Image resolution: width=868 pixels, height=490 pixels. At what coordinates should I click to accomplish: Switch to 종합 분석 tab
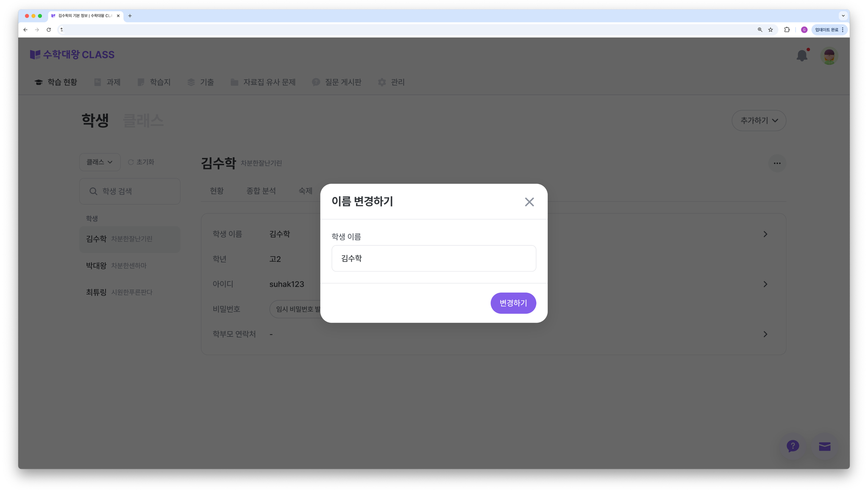pyautogui.click(x=261, y=191)
